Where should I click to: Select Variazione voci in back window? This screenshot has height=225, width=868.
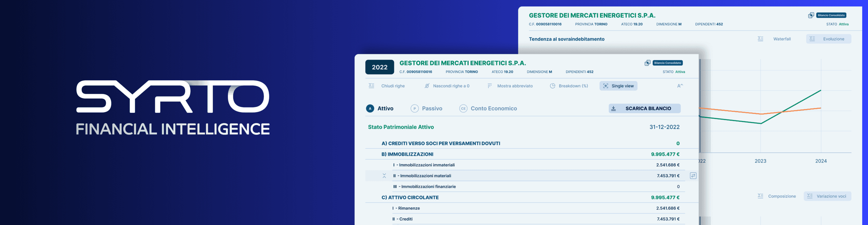(827, 196)
